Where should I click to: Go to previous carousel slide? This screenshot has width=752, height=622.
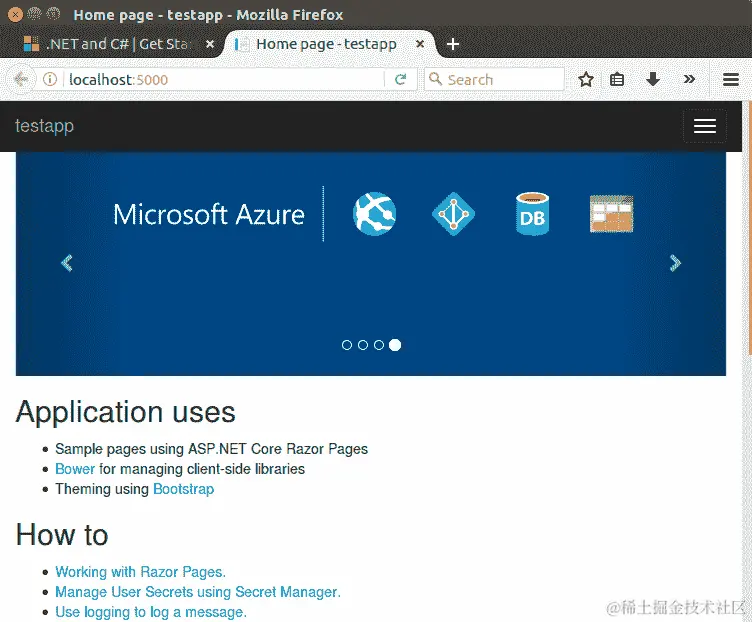(x=67, y=263)
